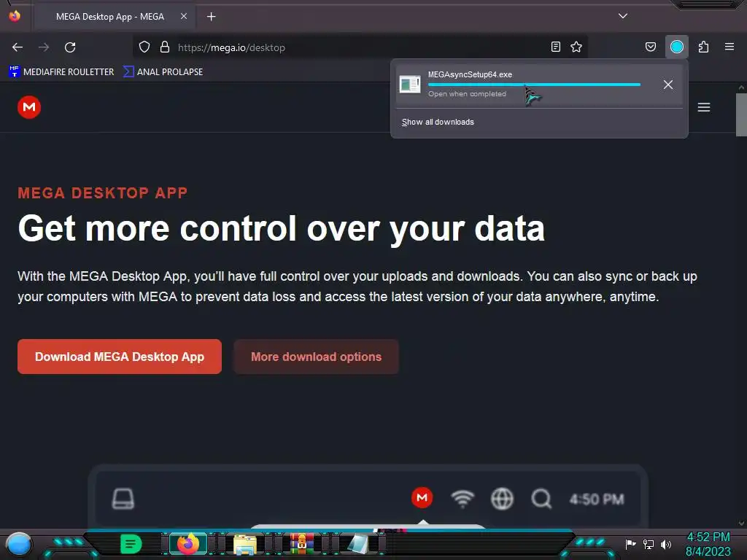Click Show all downloads
The image size is (747, 560).
438,122
